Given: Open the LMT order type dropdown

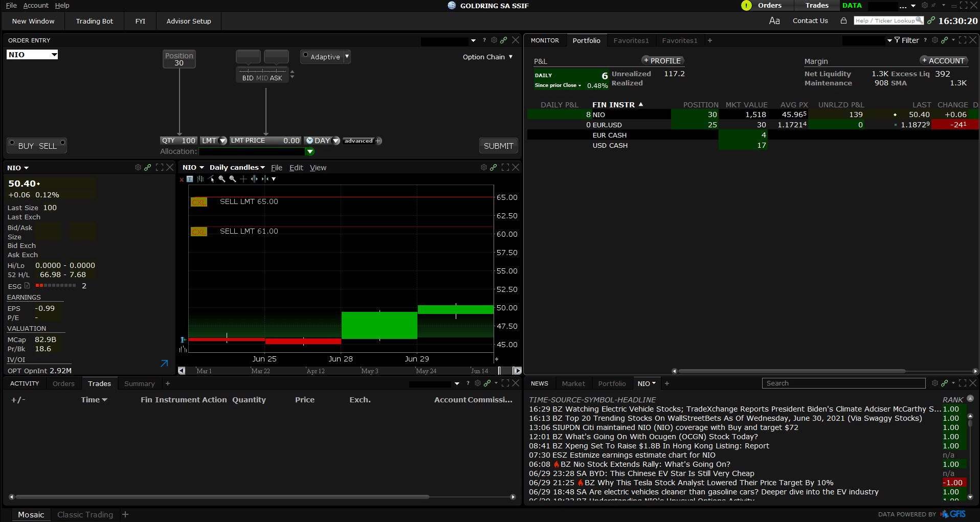Looking at the screenshot, I should tap(213, 141).
